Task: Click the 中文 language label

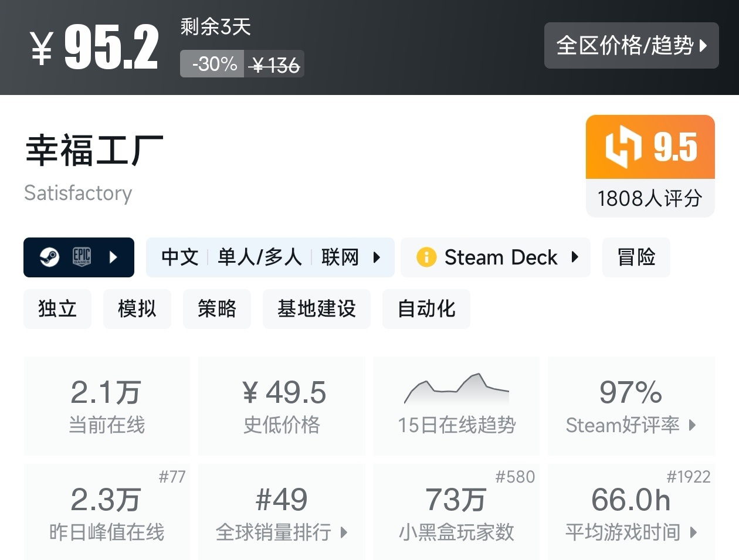Action: coord(180,257)
